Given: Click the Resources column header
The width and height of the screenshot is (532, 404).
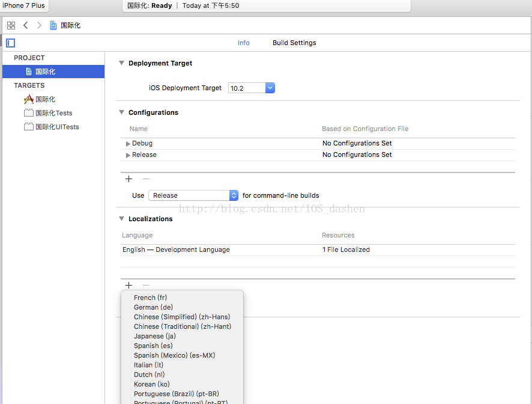Looking at the screenshot, I should (338, 235).
